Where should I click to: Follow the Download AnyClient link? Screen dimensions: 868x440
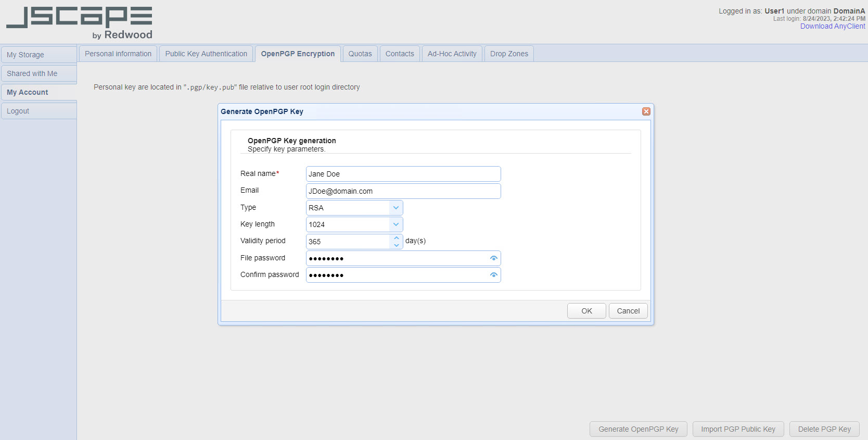tap(833, 27)
